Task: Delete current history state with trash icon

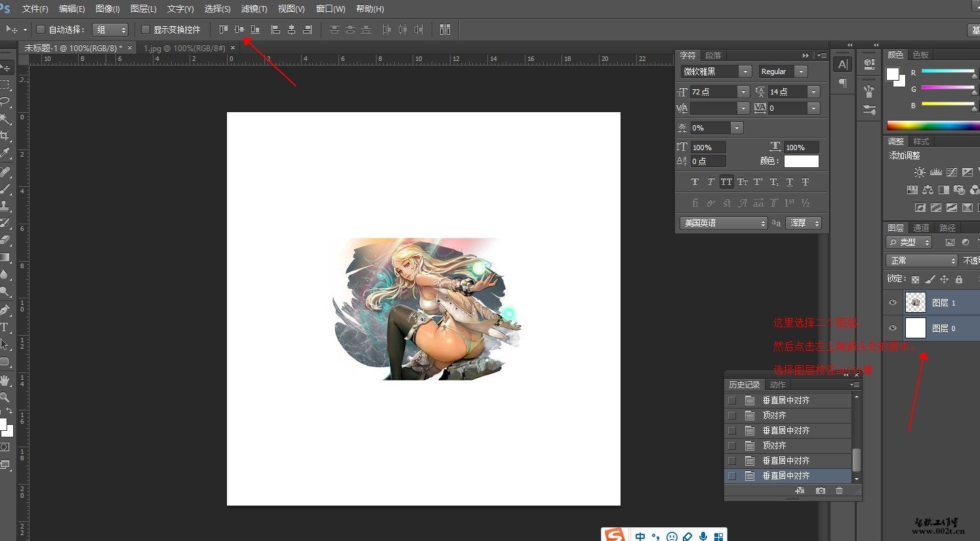Action: tap(840, 491)
